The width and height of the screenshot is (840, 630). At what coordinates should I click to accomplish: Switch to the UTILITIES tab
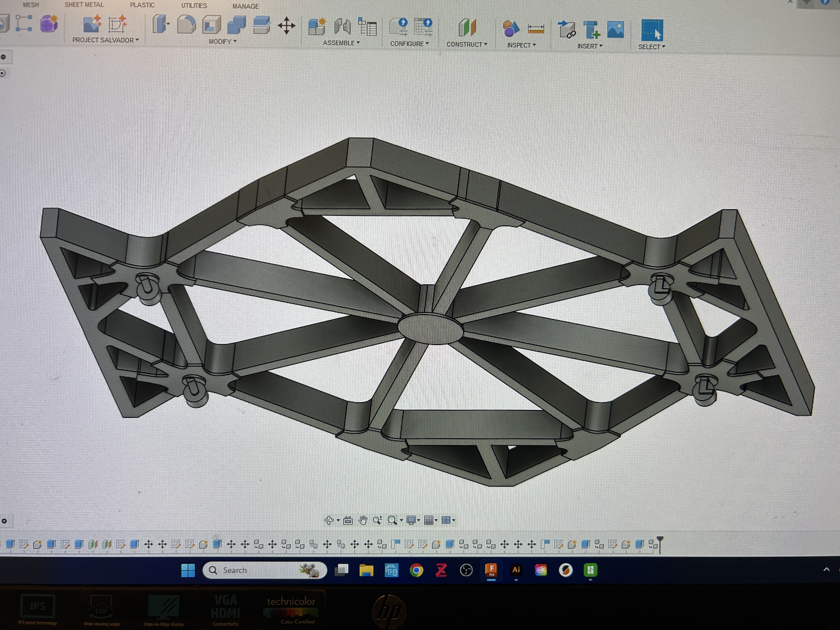(x=194, y=6)
